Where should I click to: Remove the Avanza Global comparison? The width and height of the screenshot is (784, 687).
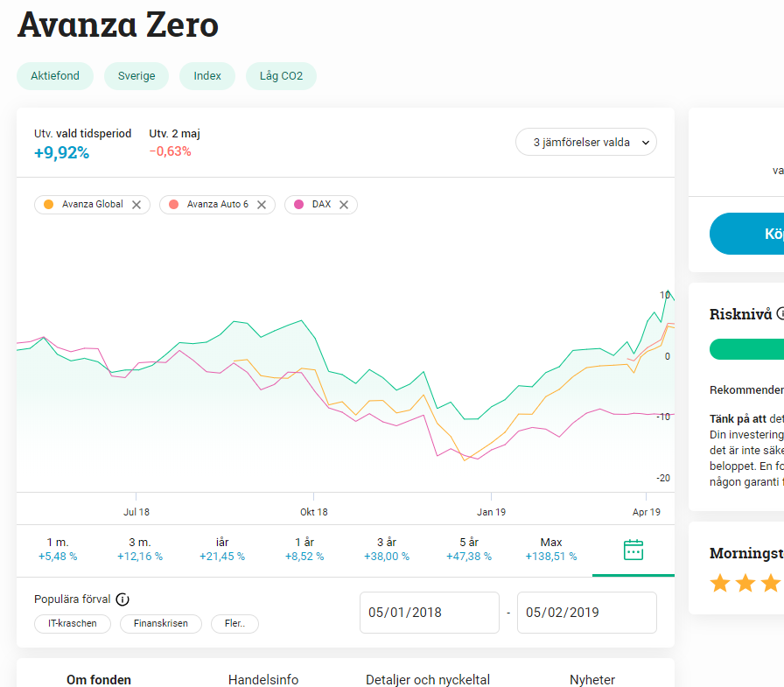click(x=136, y=205)
